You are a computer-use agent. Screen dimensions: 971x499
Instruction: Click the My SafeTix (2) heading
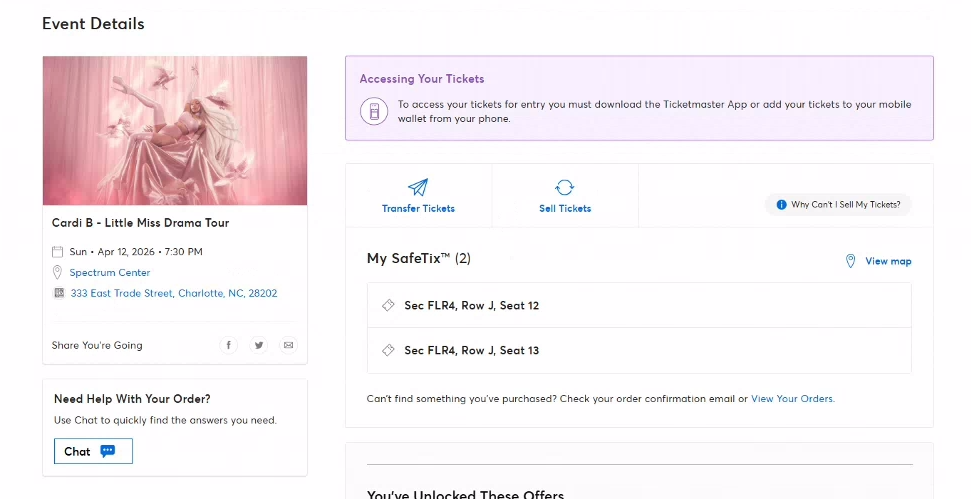click(419, 258)
